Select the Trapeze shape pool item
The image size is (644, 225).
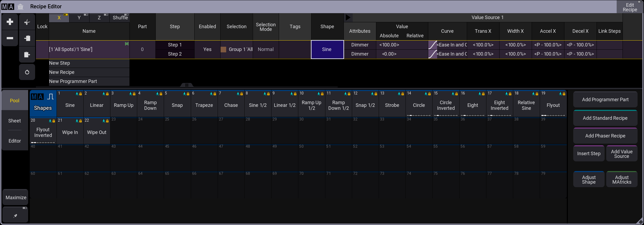coord(204,104)
